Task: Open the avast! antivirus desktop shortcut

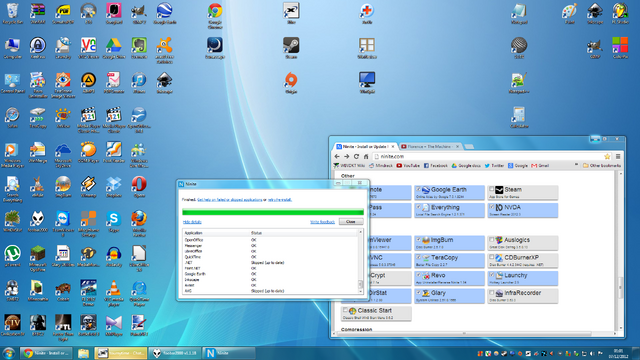Action: coord(164,50)
